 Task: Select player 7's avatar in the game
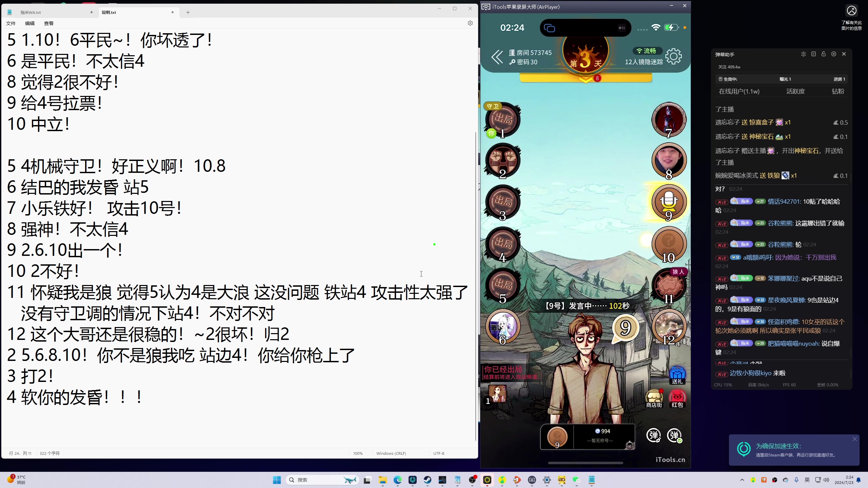click(x=669, y=120)
